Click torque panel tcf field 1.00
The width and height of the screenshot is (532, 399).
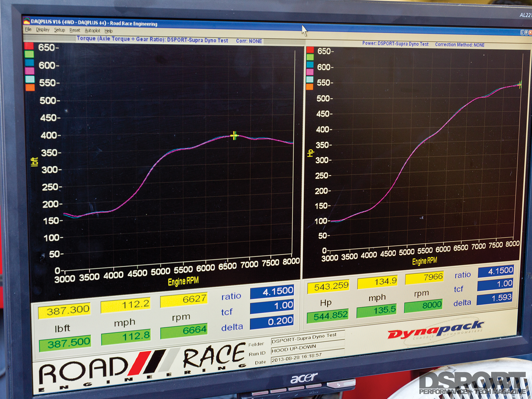(x=272, y=306)
